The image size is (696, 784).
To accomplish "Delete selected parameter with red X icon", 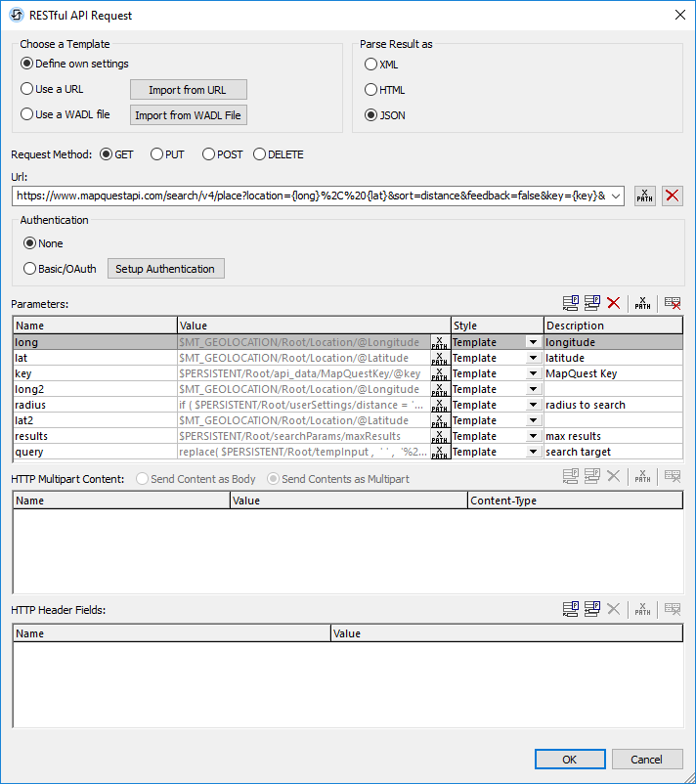I will 614,304.
